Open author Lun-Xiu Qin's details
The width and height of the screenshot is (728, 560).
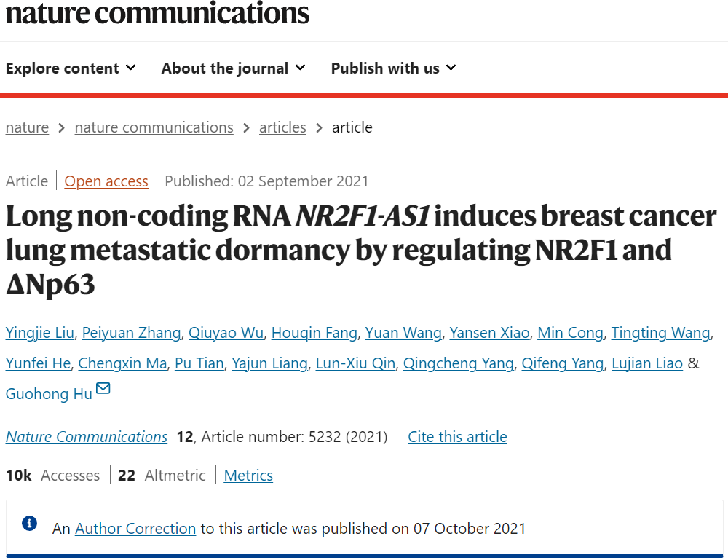point(356,363)
